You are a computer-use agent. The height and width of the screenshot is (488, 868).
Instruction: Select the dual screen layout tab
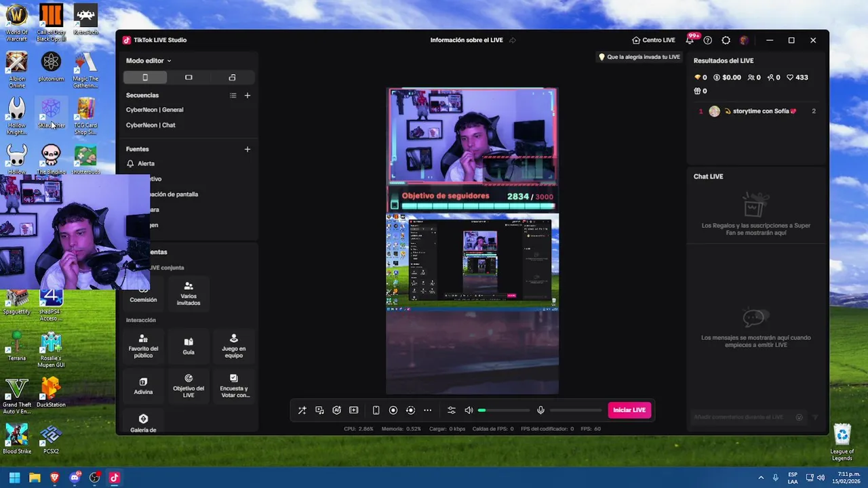pyautogui.click(x=232, y=77)
